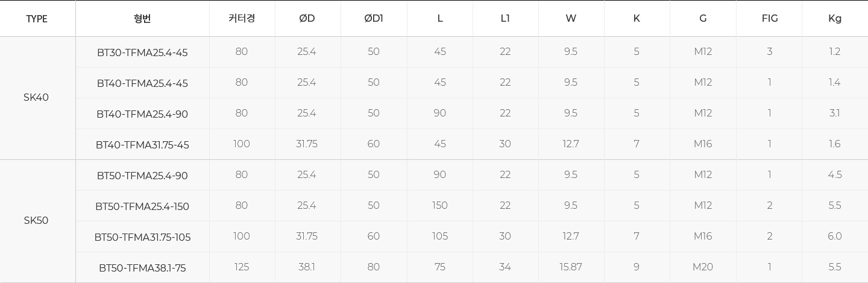Click the 형번 column header

click(x=142, y=18)
